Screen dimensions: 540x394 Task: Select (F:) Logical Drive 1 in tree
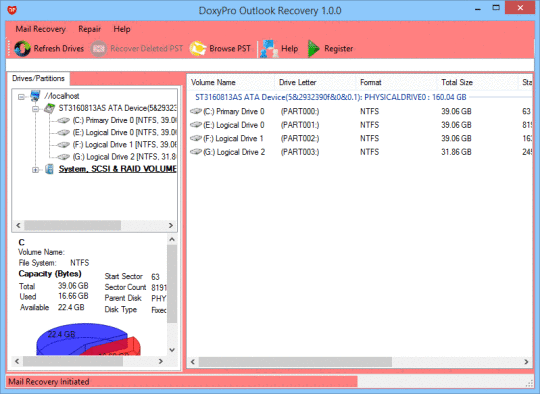125,145
